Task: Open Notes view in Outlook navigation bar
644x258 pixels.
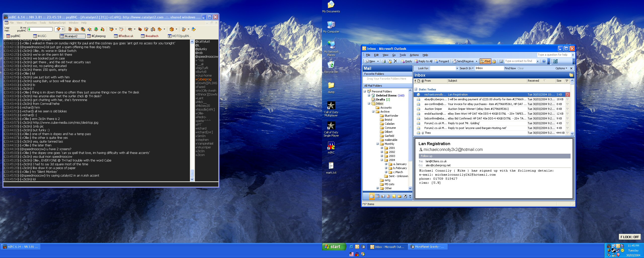Action: click(x=394, y=196)
